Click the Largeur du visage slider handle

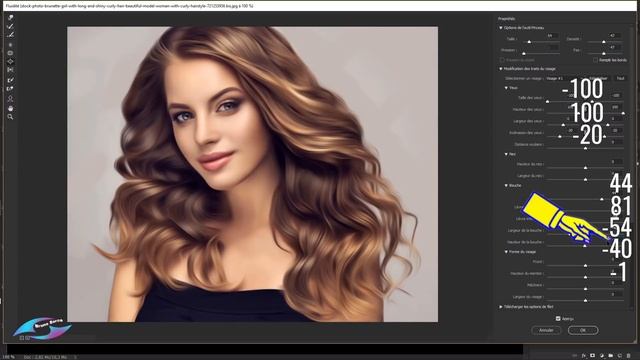pyautogui.click(x=585, y=300)
